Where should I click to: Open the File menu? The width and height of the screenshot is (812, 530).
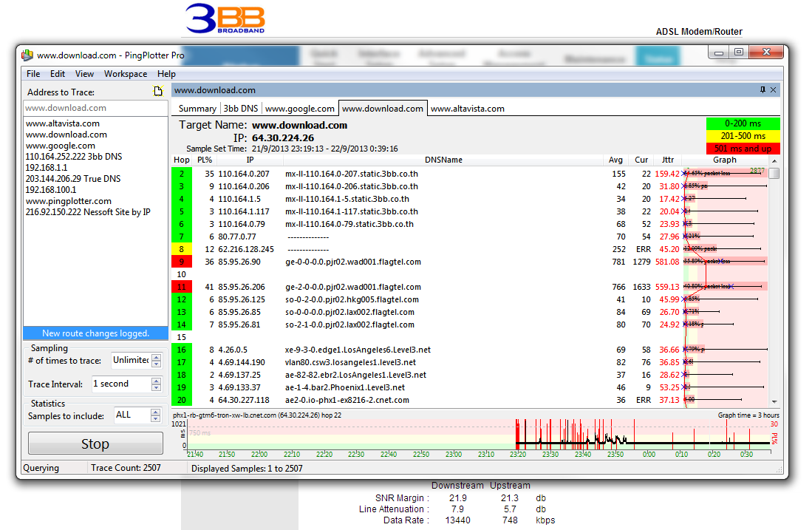pos(33,74)
